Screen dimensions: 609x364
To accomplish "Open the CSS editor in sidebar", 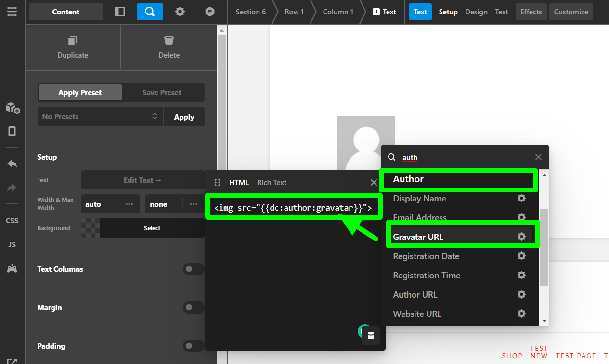I will pos(12,221).
